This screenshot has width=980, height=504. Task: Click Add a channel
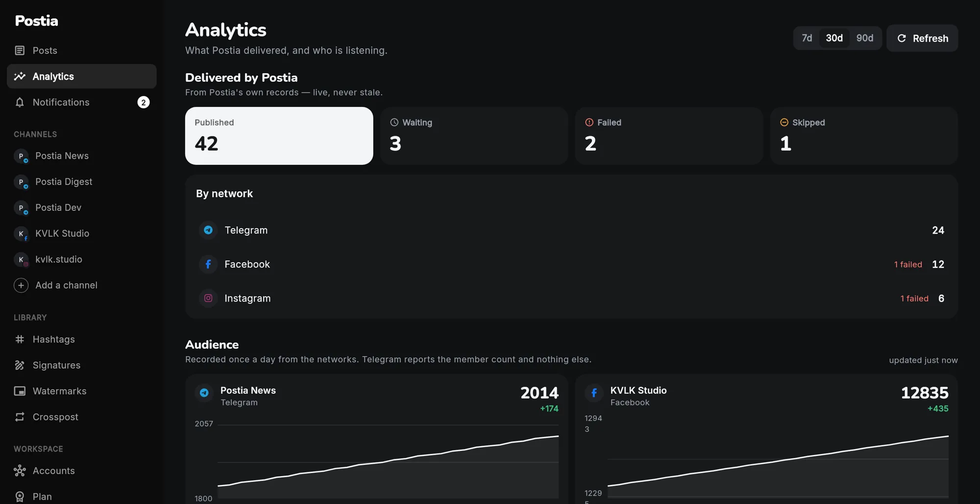coord(82,285)
